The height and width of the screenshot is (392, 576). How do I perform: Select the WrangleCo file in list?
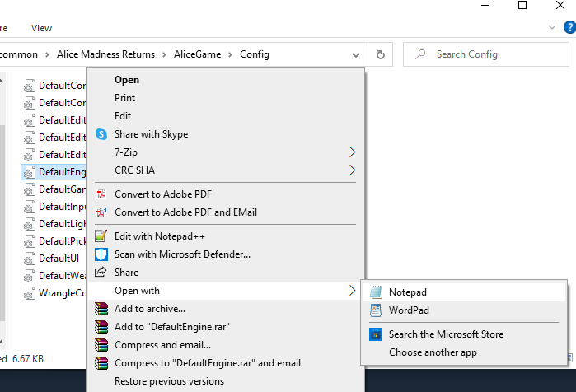pos(62,293)
